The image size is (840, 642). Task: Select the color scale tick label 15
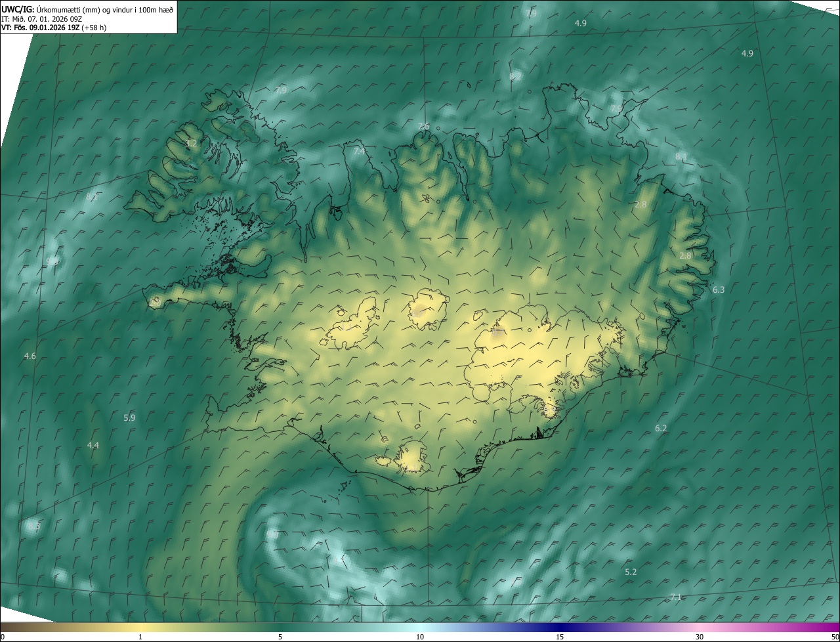pos(560,637)
